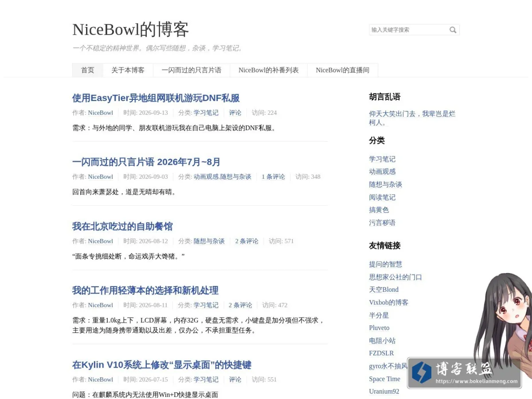Click the 友情链接 sidebar heading
Viewport: 532px width, 399px height.
[385, 246]
